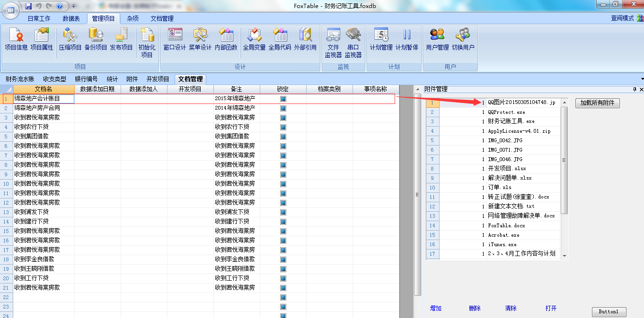
Task: Toggle 锁定 checkbox for row 1
Action: point(283,99)
